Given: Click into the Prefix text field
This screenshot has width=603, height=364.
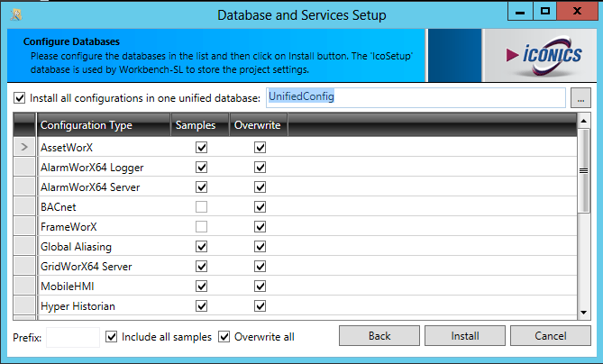Looking at the screenshot, I should click(x=73, y=337).
